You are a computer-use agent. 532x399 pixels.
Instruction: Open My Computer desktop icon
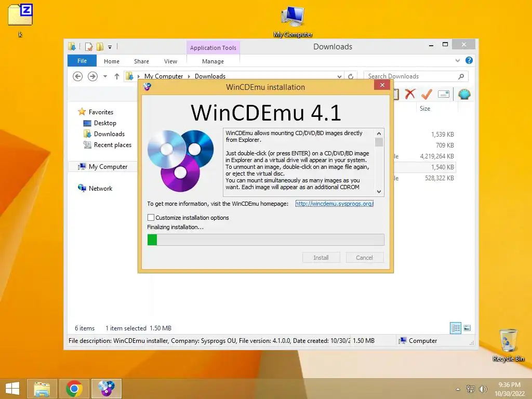(293, 21)
